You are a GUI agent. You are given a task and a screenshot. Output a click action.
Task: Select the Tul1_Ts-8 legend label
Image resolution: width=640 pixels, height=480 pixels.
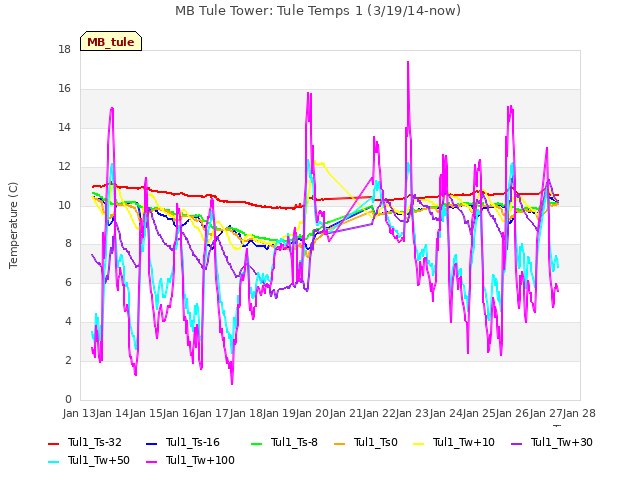(x=294, y=442)
